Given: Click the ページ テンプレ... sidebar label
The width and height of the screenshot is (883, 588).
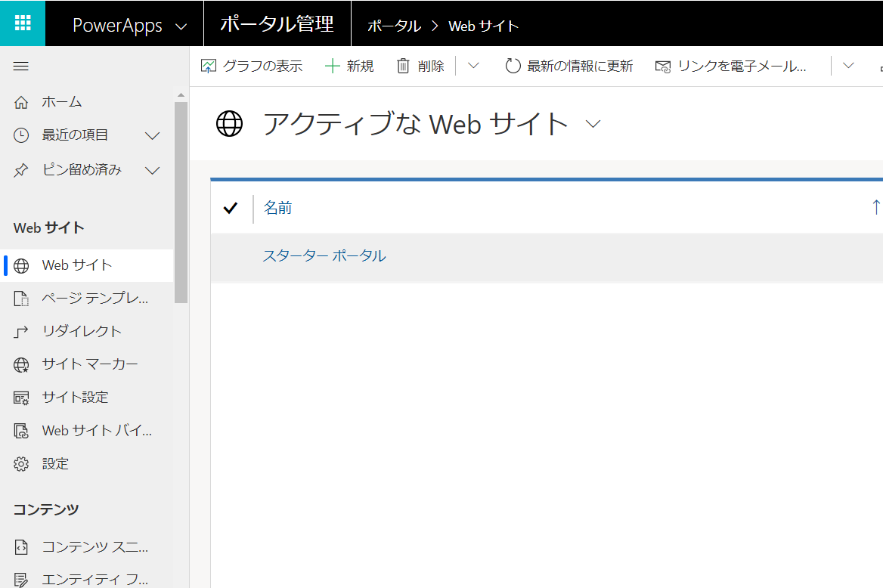Looking at the screenshot, I should 95,298.
